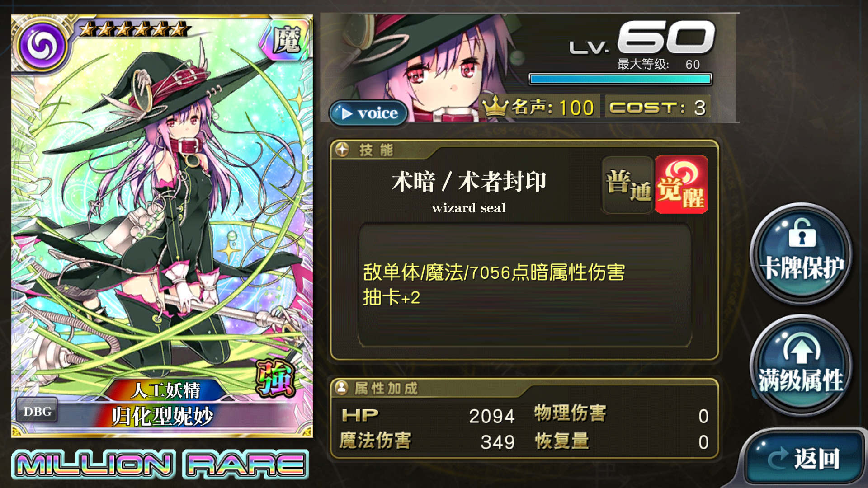Switch to the red 觉醒 awakened skill
The height and width of the screenshot is (488, 868).
(681, 184)
